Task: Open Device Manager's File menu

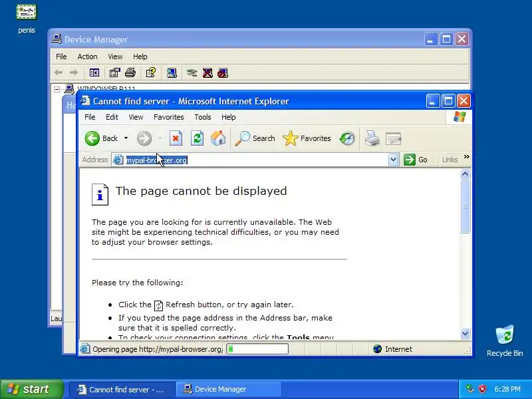Action: pos(61,57)
